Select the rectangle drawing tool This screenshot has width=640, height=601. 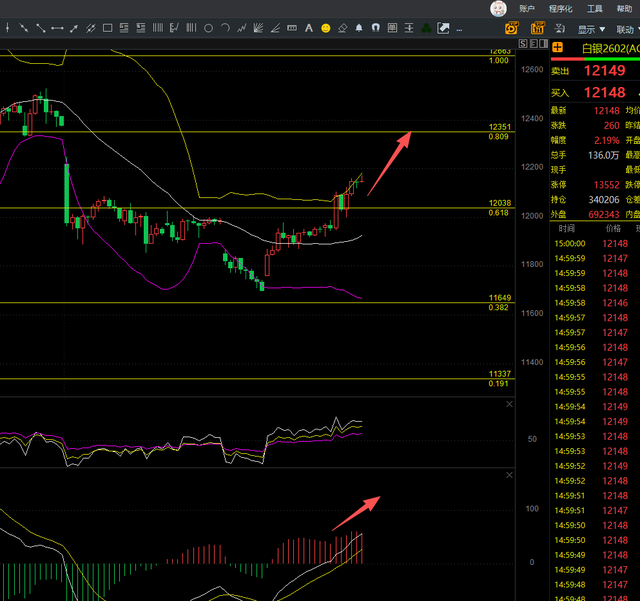coord(107,28)
